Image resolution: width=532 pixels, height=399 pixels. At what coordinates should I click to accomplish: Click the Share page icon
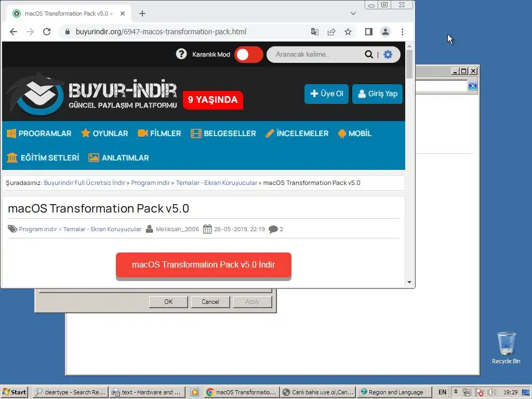(331, 32)
